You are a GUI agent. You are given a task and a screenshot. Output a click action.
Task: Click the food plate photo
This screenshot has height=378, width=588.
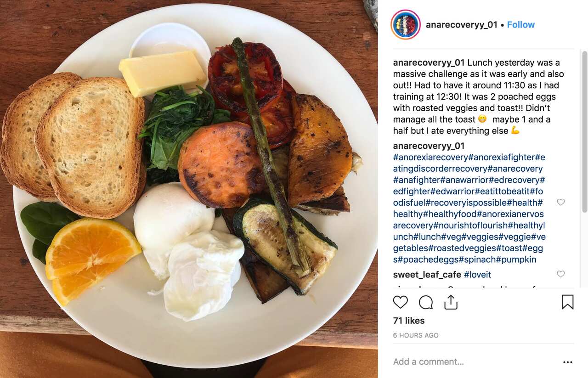click(x=189, y=189)
